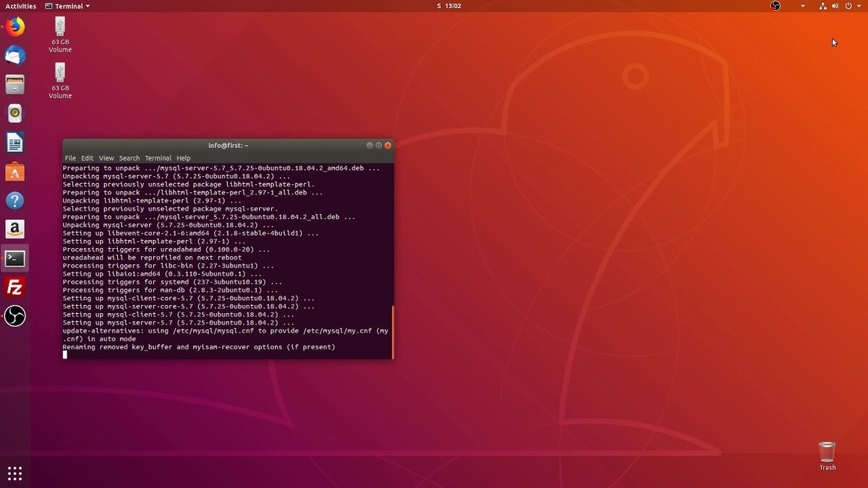Click the "Processing triggers for libc-bin" line
Image resolution: width=868 pixels, height=488 pixels.
coord(169,266)
